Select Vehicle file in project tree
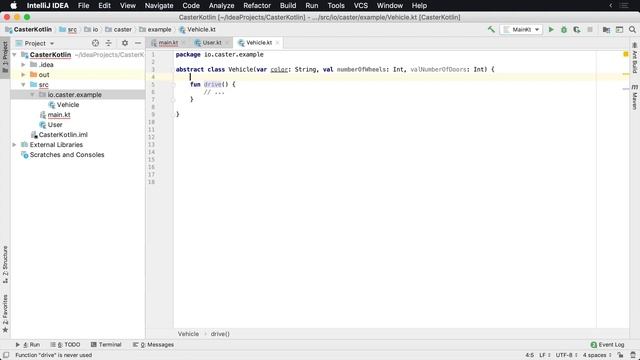The height and width of the screenshot is (360, 640). pos(68,105)
